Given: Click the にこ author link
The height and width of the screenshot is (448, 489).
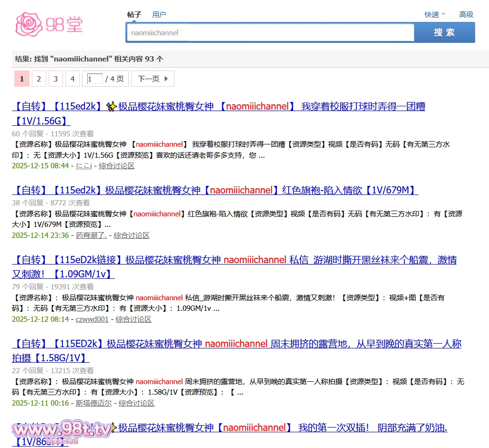Looking at the screenshot, I should click(x=84, y=166).
